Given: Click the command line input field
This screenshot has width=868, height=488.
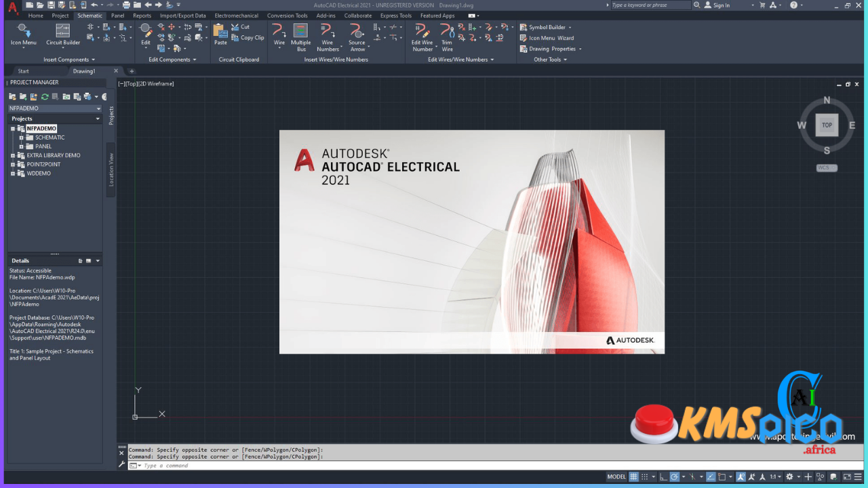Looking at the screenshot, I should (x=495, y=466).
